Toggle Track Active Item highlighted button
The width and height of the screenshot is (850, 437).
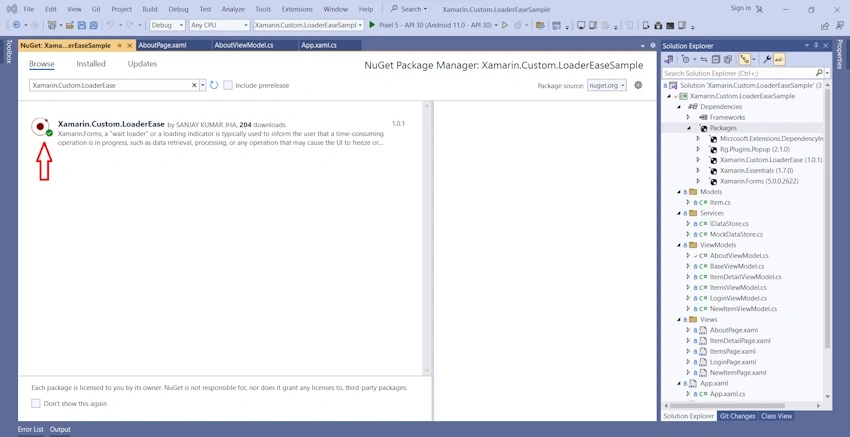click(x=745, y=60)
